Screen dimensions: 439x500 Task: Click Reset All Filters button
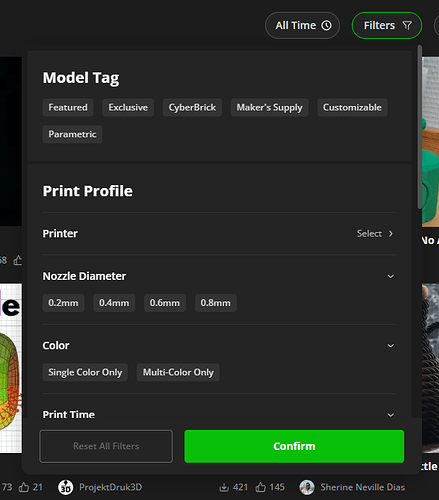coord(106,446)
